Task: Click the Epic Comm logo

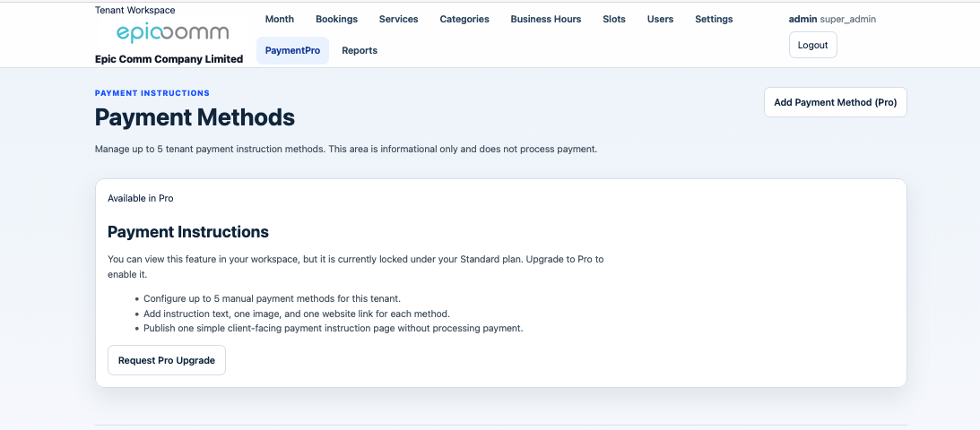Action: point(172,34)
